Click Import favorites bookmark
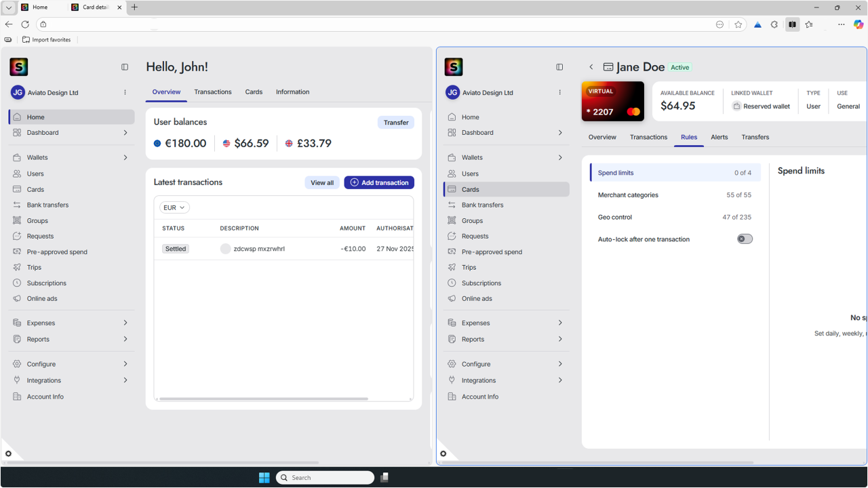The width and height of the screenshot is (868, 488). (47, 40)
